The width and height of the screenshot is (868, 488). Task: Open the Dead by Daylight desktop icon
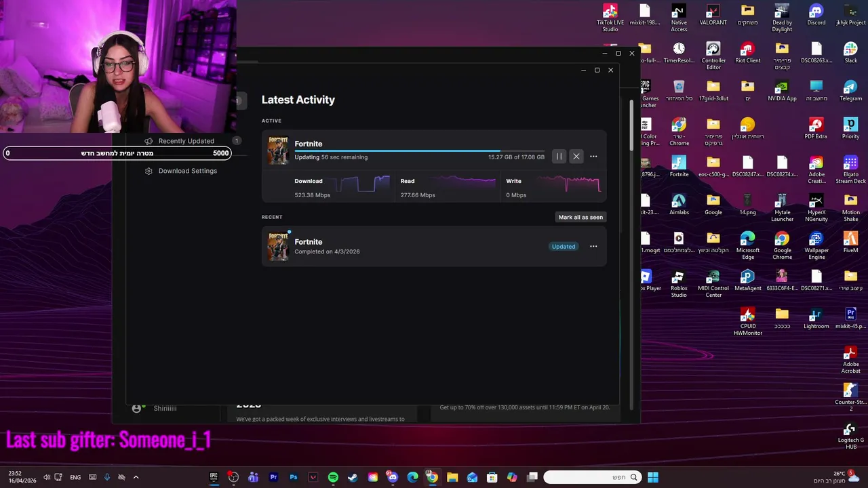click(782, 18)
